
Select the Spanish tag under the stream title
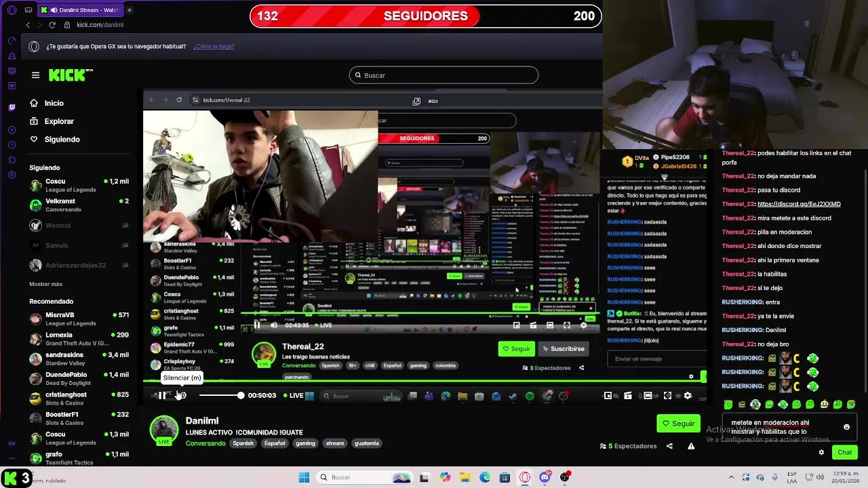tap(243, 443)
